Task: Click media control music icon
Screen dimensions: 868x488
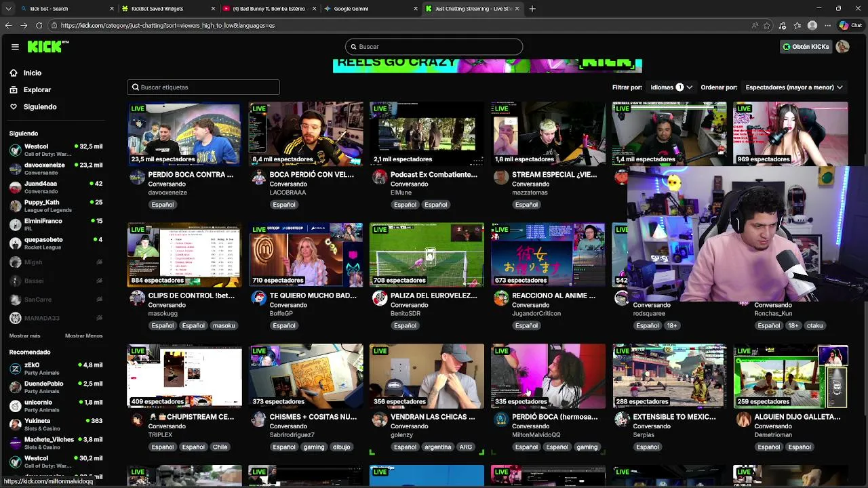Action: pos(783,25)
